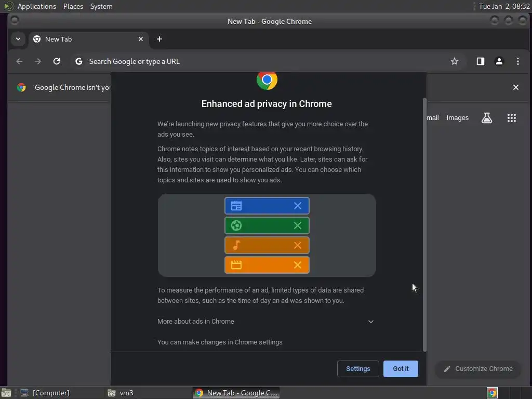Click the Enhanced ad privacy in Chrome heading
Viewport: 532px width, 399px height.
(267, 104)
